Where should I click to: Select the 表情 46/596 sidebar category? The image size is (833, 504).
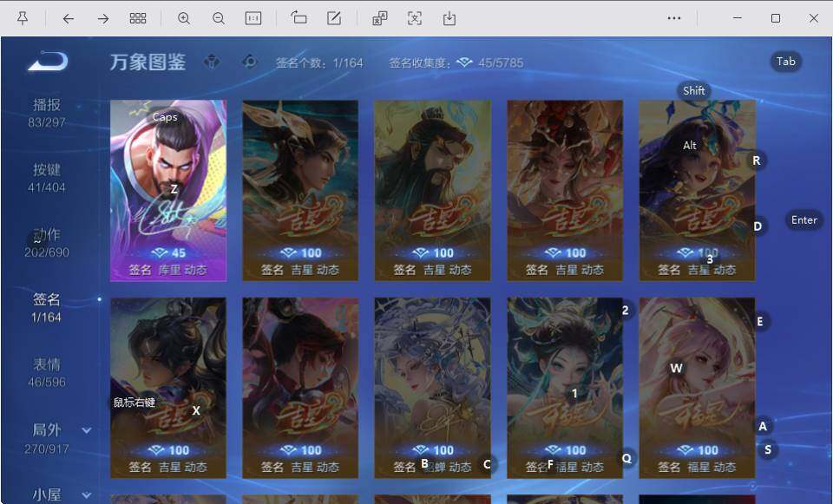point(47,372)
